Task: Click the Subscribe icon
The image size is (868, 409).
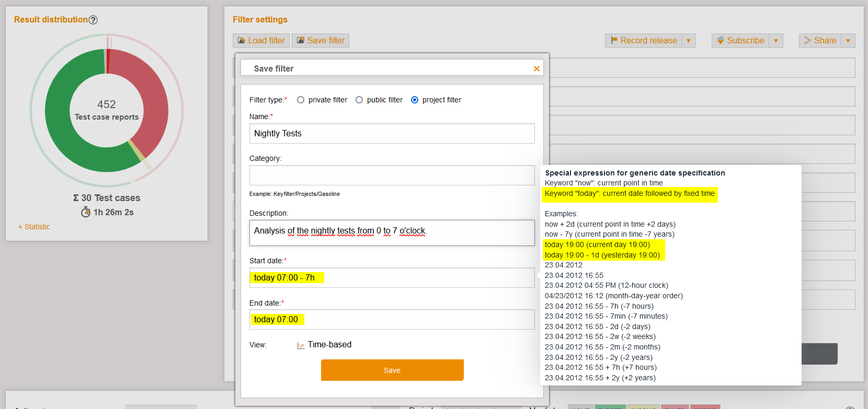Action: 721,41
